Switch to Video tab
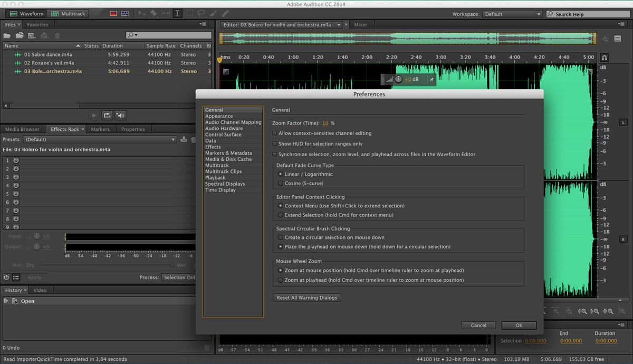The image size is (633, 364). (40, 290)
